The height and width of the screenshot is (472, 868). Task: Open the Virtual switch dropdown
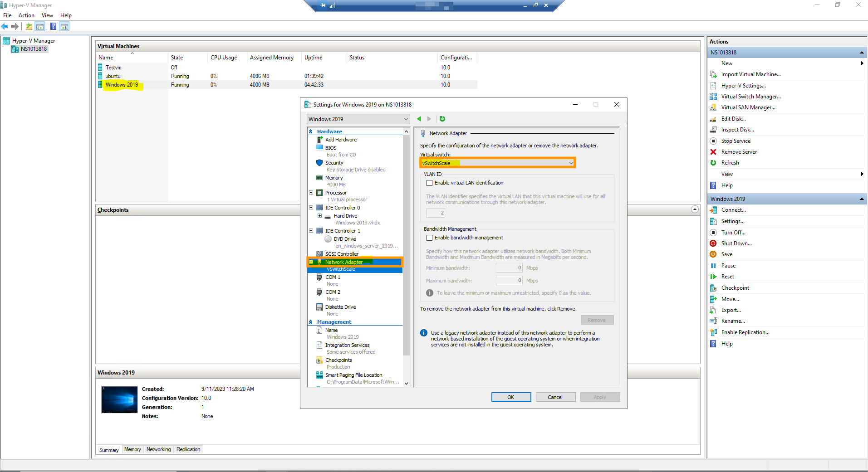pos(497,163)
